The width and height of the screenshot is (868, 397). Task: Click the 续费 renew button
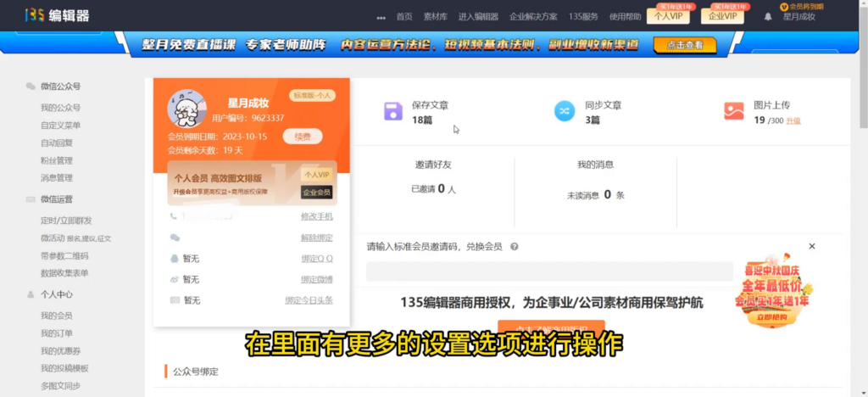point(303,137)
